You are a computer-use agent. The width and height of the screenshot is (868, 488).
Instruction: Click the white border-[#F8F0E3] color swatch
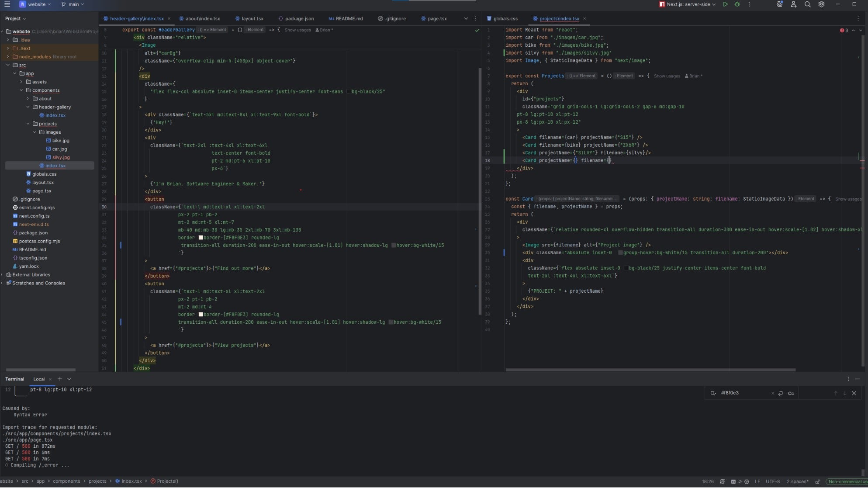coord(201,238)
